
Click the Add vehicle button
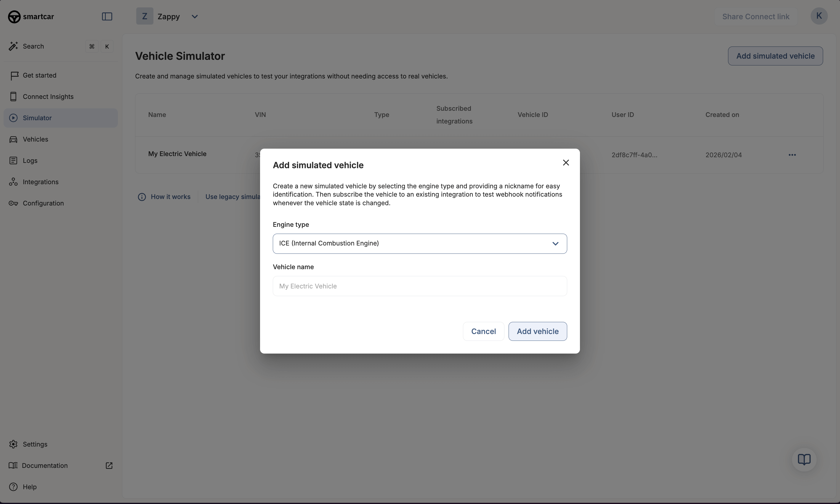(537, 331)
